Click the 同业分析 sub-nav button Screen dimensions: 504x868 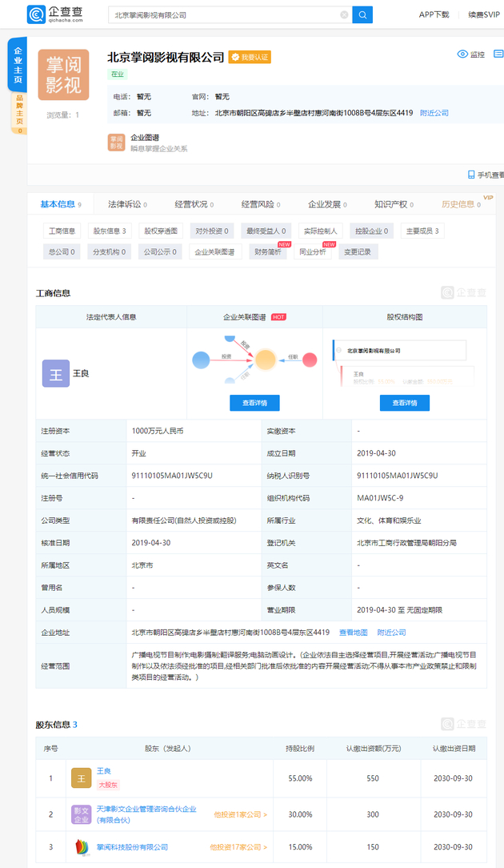[x=313, y=252]
